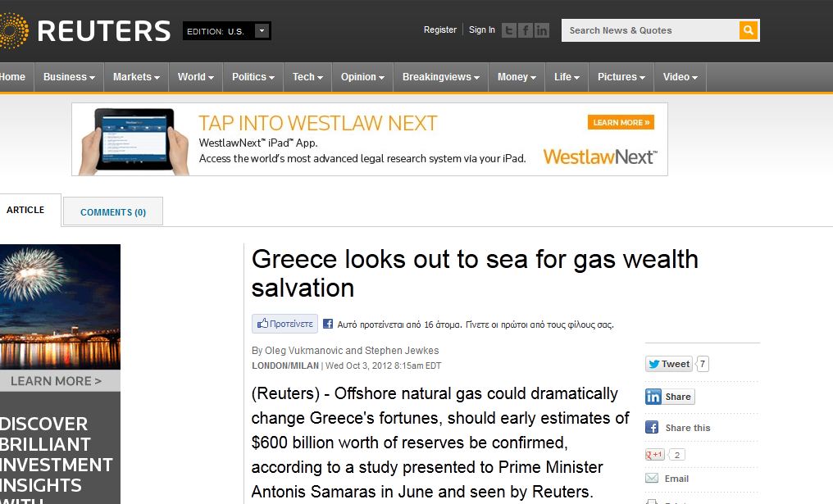This screenshot has height=504, width=833.
Task: Click the Search News & Quotes field
Action: (650, 30)
